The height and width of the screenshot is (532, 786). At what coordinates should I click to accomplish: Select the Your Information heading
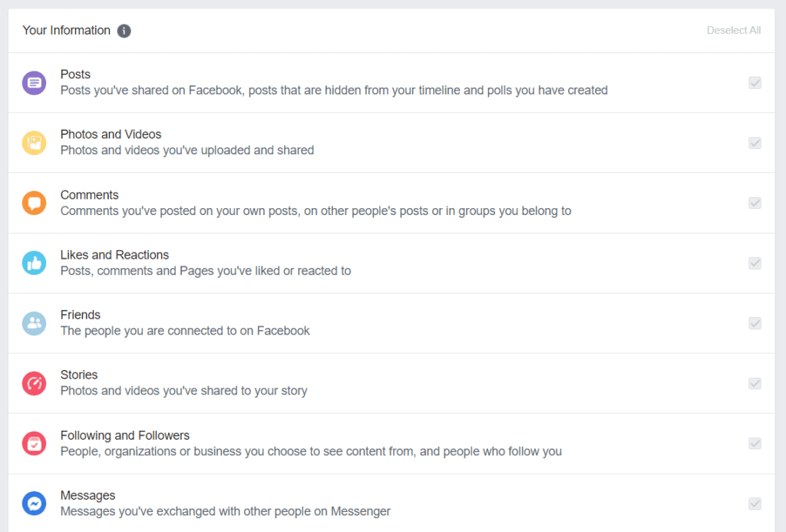pos(66,31)
